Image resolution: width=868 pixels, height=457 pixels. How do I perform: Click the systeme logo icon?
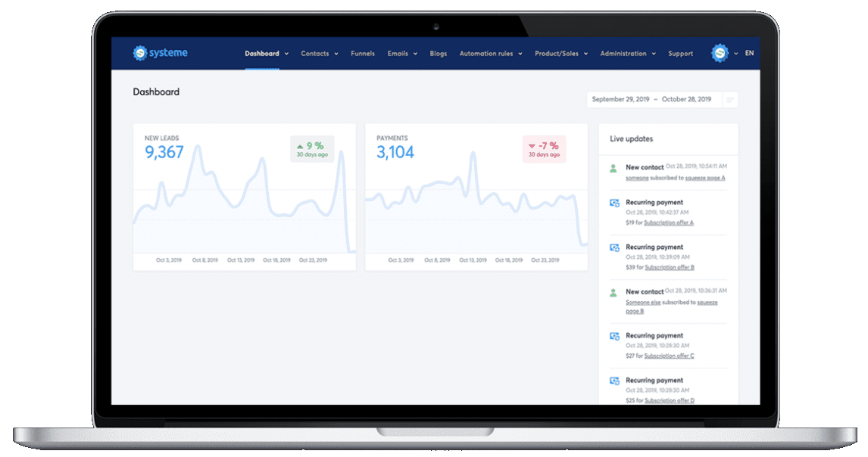[x=140, y=53]
